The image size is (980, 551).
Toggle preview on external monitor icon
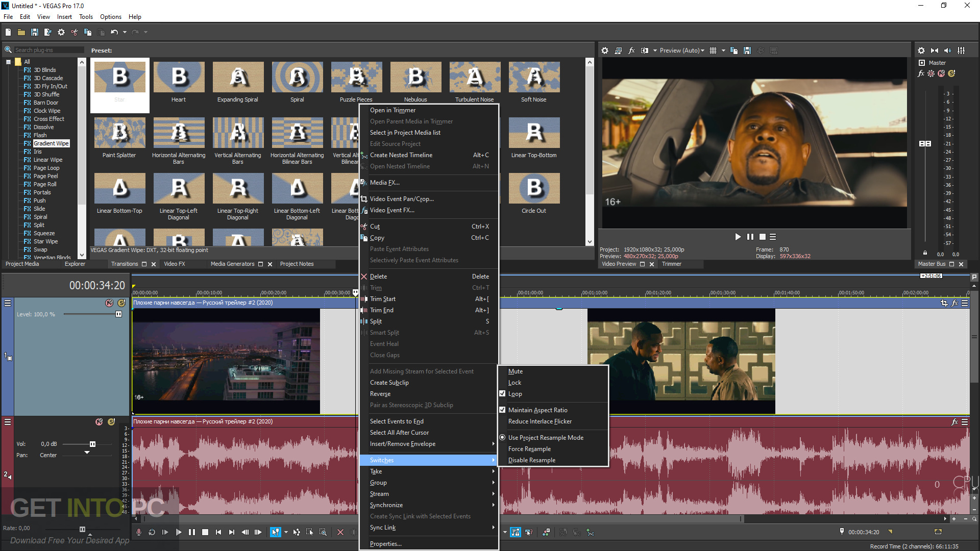coord(618,51)
